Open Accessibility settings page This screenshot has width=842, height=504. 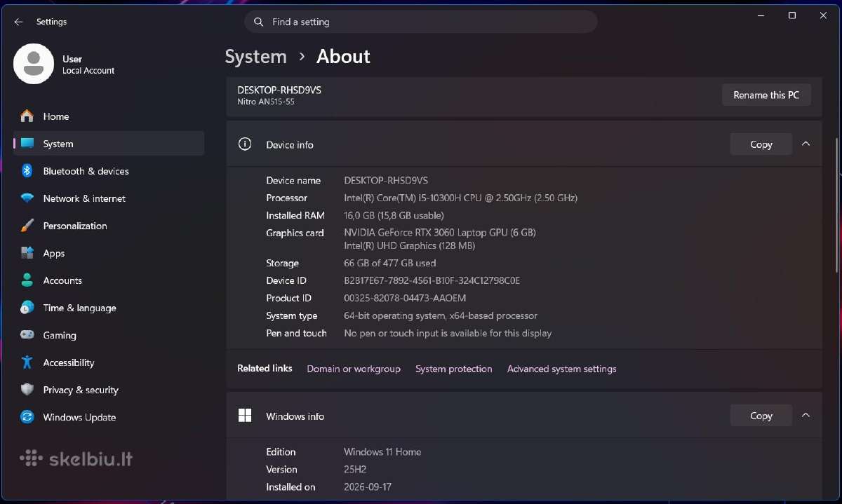coord(109,362)
